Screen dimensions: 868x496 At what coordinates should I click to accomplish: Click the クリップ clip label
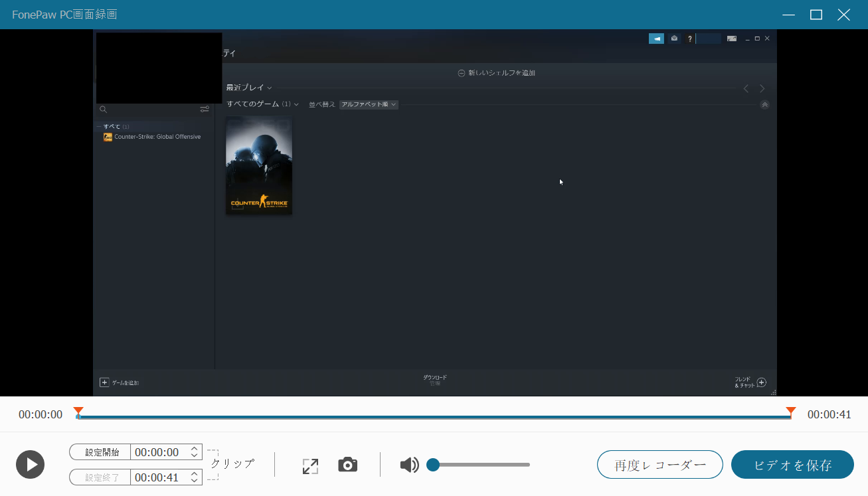pos(232,464)
